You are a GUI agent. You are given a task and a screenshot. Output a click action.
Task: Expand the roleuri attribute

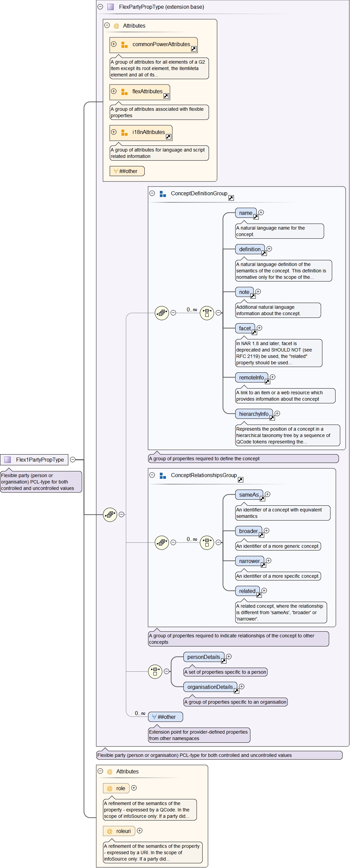[x=140, y=831]
